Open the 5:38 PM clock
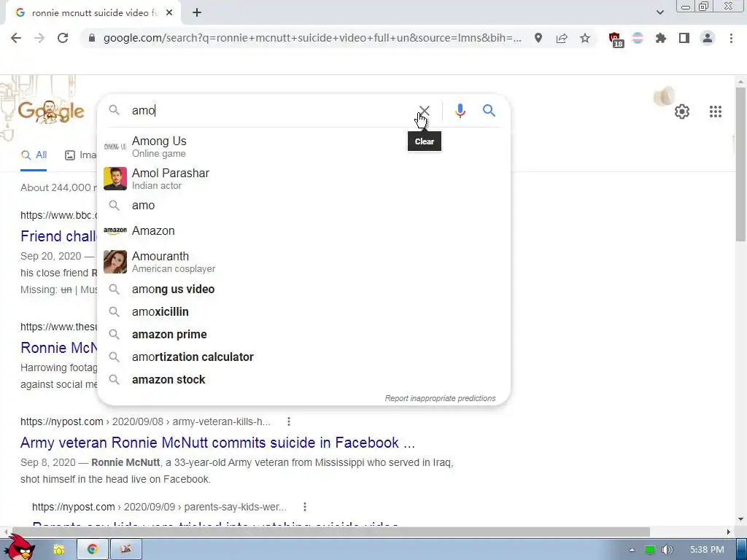Screen dimensions: 747x560 (x=707, y=550)
